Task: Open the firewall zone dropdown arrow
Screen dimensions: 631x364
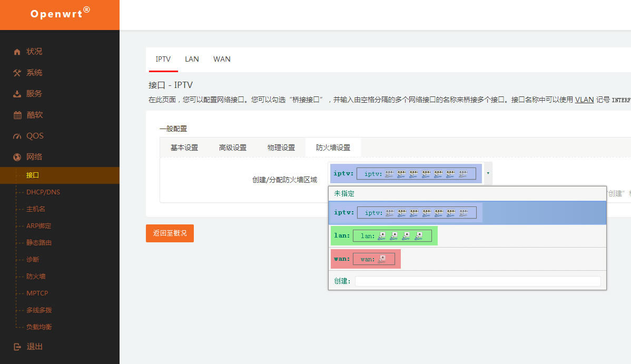Action: point(488,173)
